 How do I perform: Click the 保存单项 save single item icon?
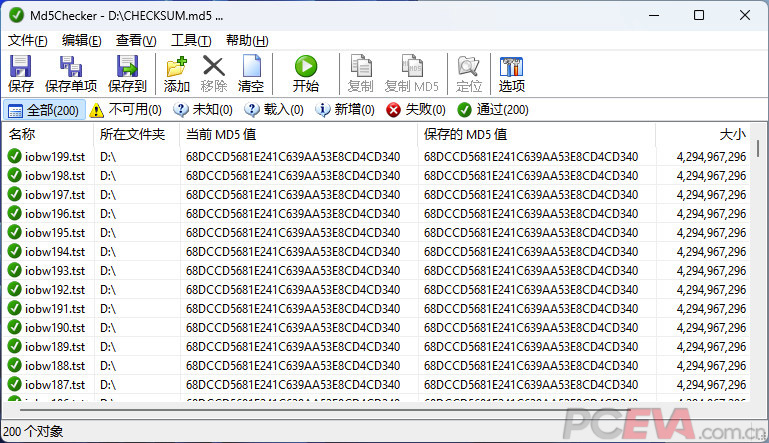click(71, 68)
